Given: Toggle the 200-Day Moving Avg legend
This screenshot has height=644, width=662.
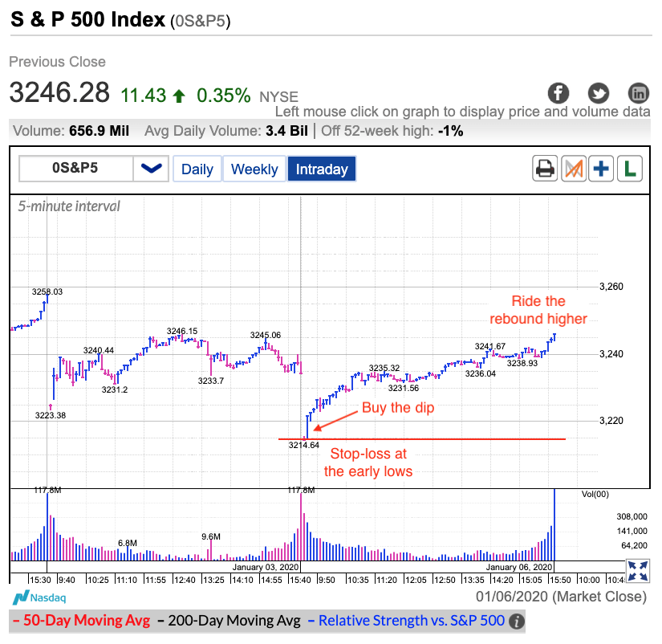Looking at the screenshot, I should click(229, 621).
